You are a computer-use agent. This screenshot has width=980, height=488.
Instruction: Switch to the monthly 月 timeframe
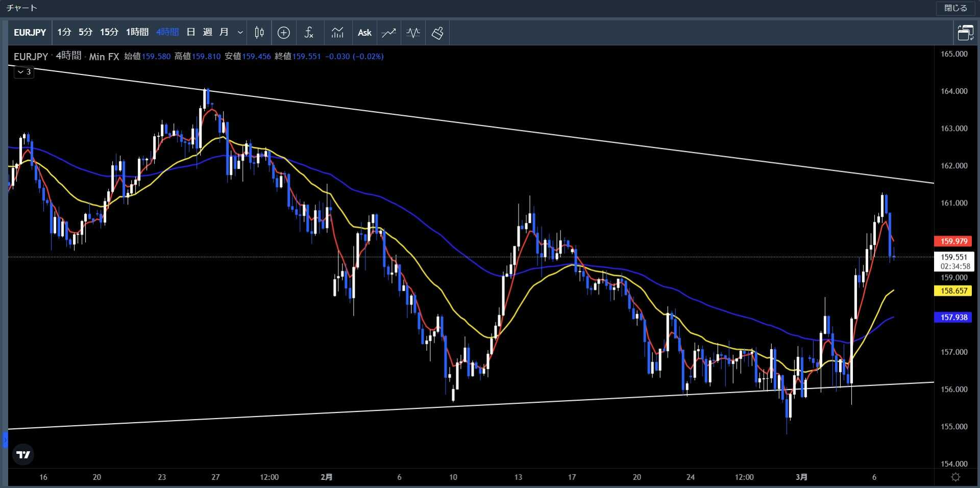[224, 33]
